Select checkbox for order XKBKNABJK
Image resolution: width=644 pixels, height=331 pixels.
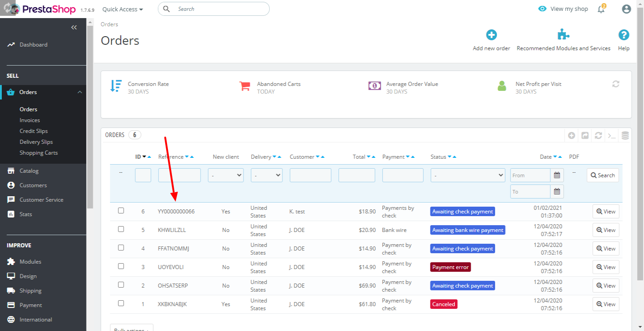coord(121,303)
